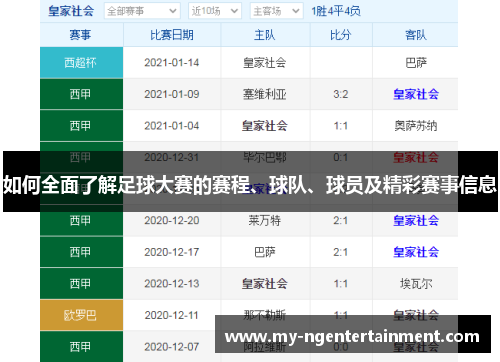This screenshot has height=362, width=500.
Task: Click home team 皇家社会 in 2021-01-14 row
Action: pos(265,62)
